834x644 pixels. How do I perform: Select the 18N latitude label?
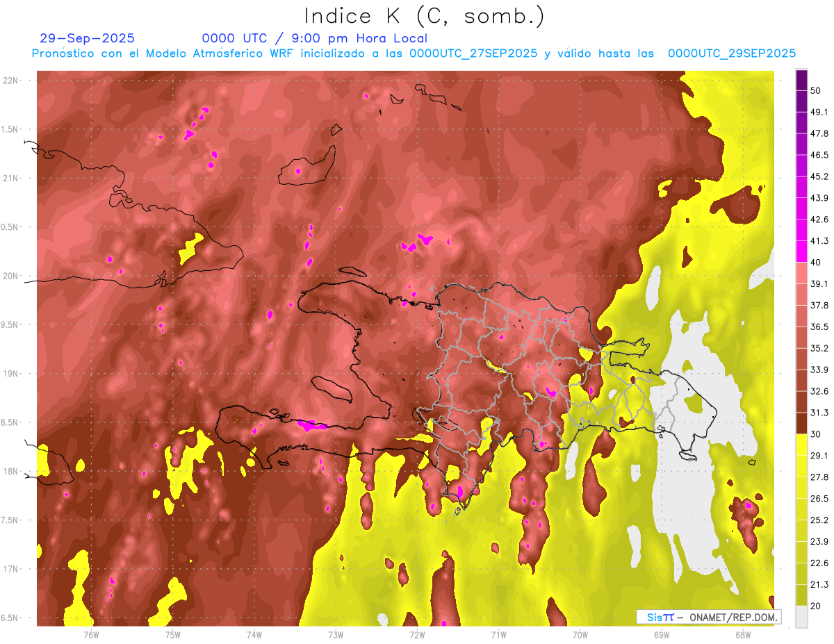[12, 471]
